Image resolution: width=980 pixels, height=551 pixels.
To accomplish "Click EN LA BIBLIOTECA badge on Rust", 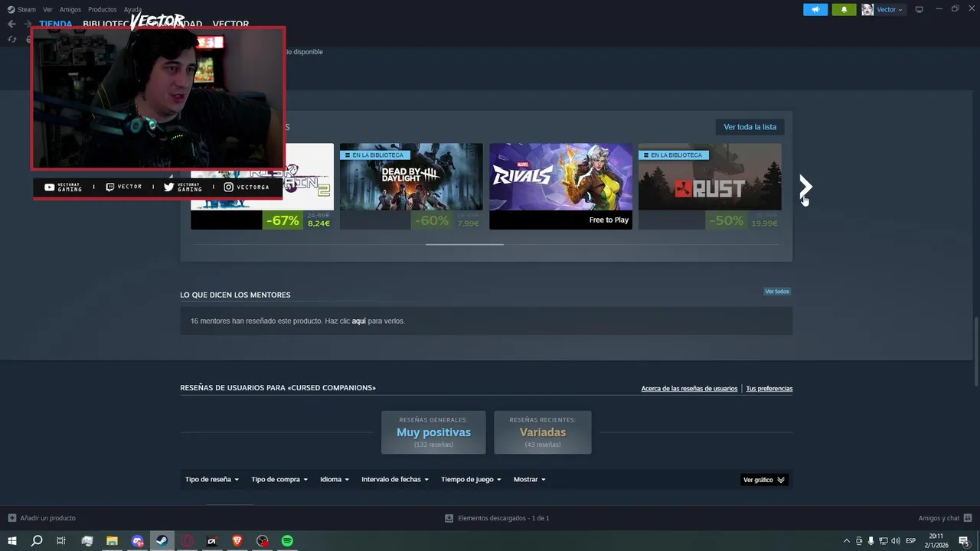I will [673, 155].
